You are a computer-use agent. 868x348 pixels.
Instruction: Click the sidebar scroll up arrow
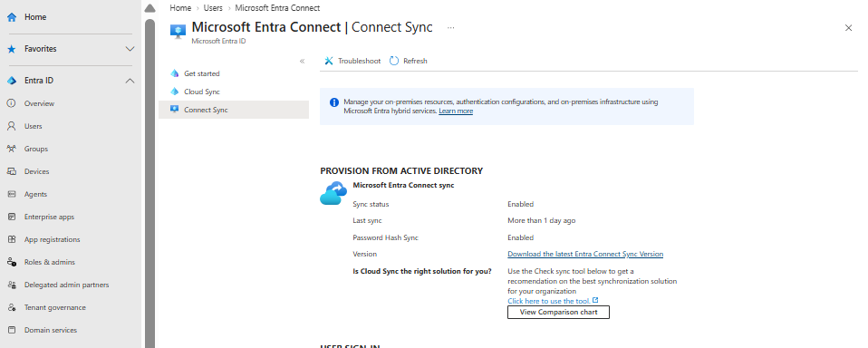149,8
